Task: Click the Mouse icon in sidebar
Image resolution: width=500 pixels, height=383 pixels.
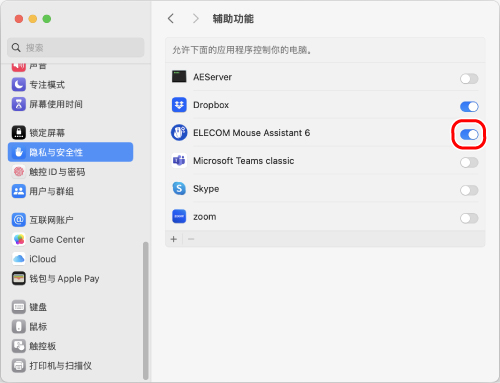Action: (19, 326)
